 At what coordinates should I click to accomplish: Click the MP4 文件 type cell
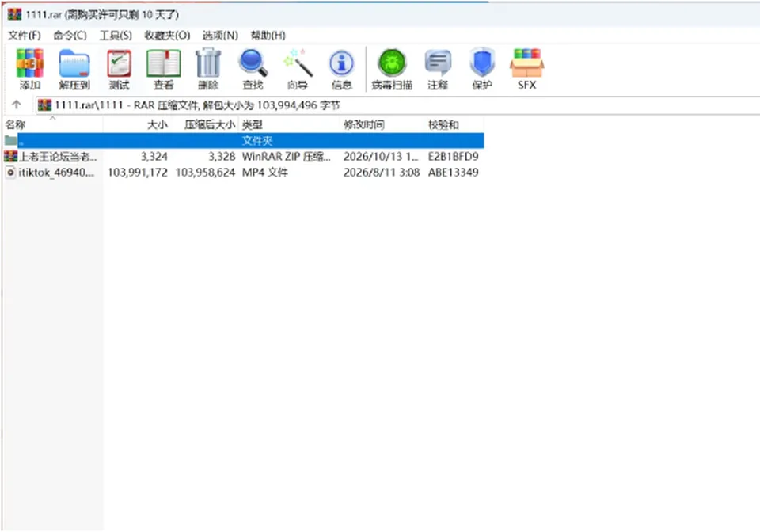pyautogui.click(x=264, y=173)
